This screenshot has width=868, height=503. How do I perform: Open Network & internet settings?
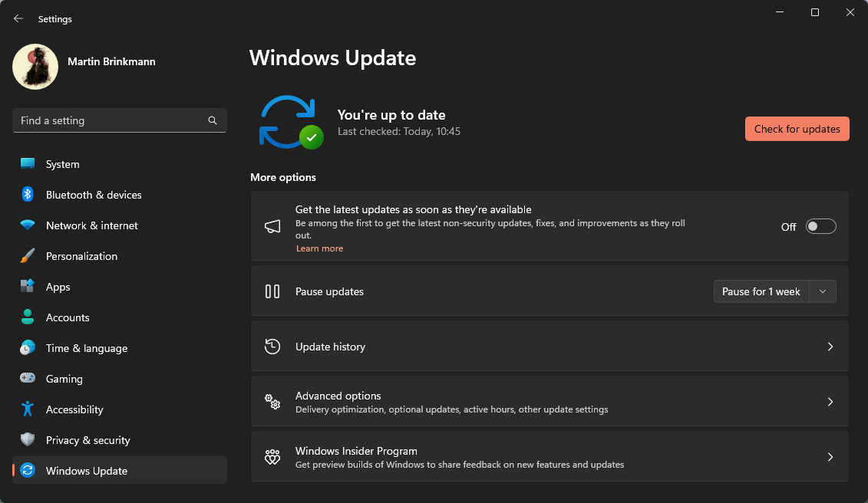[x=120, y=225]
